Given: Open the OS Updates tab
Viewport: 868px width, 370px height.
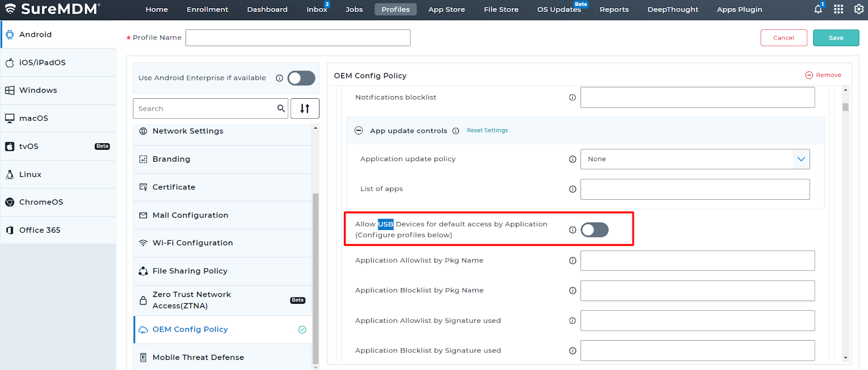Looking at the screenshot, I should click(x=559, y=9).
